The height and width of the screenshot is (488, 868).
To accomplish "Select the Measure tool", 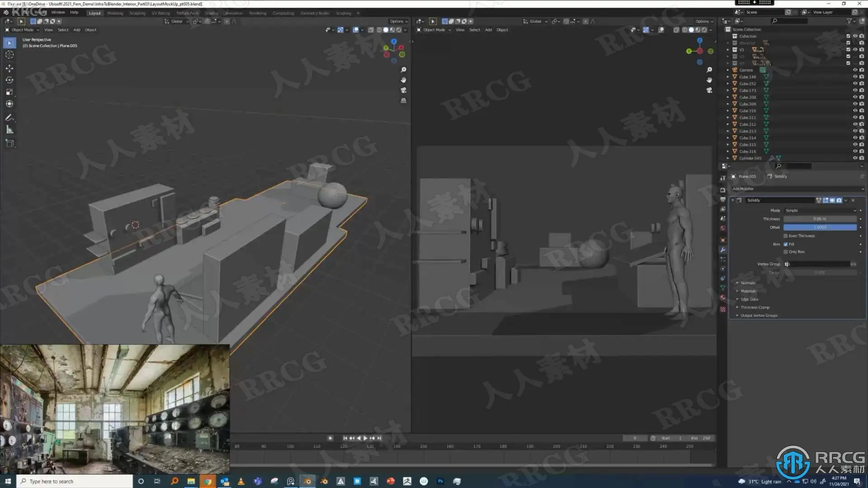I will tap(9, 130).
